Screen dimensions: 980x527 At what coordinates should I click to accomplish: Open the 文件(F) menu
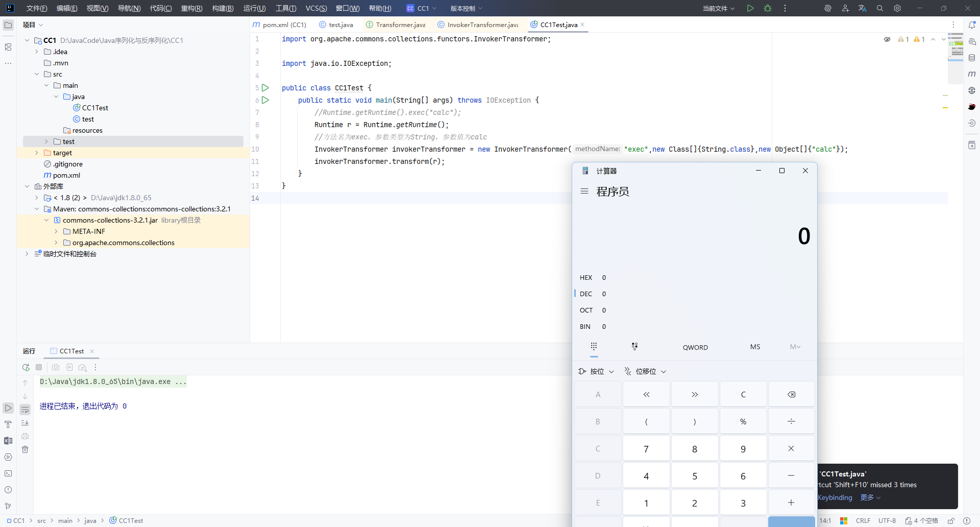click(37, 8)
